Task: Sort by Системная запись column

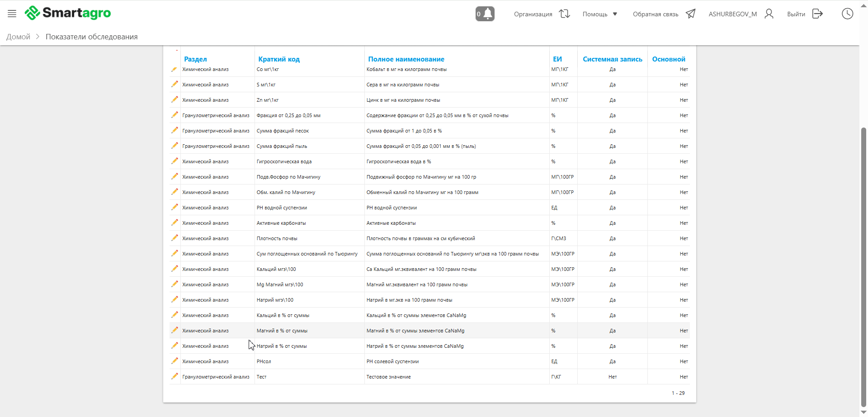Action: [x=612, y=59]
